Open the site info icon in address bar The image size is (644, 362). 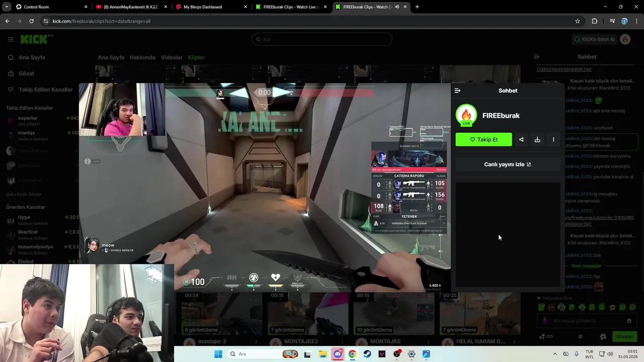click(x=46, y=21)
